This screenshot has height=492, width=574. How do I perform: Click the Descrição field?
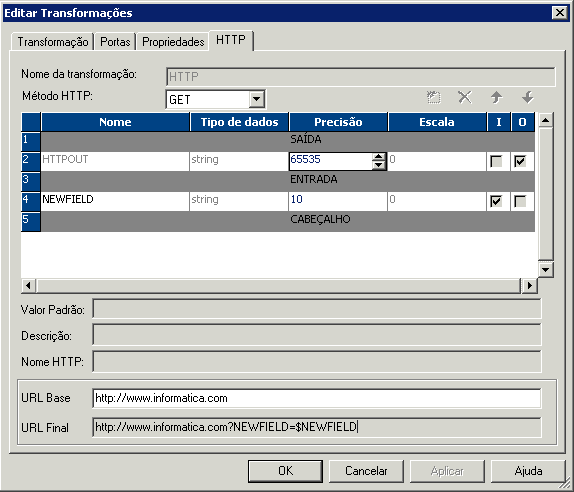(317, 335)
